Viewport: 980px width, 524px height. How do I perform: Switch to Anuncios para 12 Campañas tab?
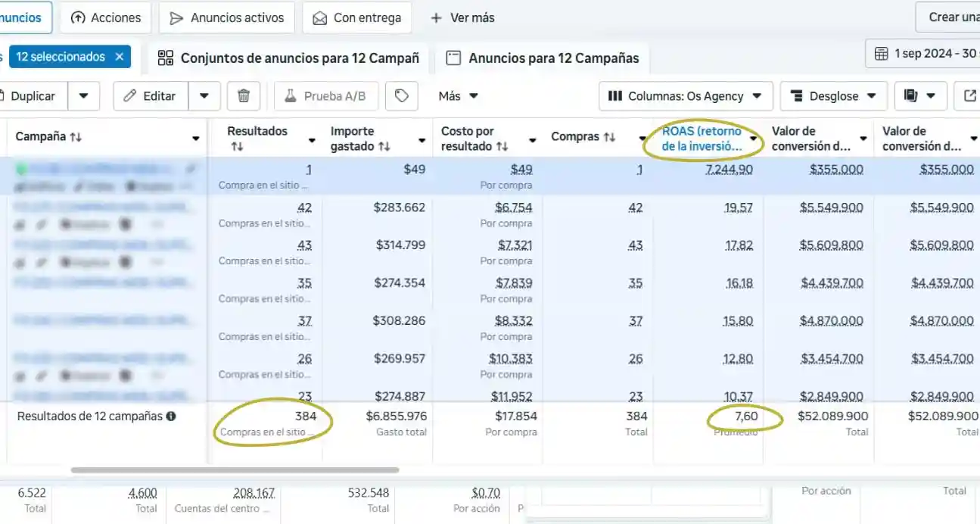coord(543,58)
